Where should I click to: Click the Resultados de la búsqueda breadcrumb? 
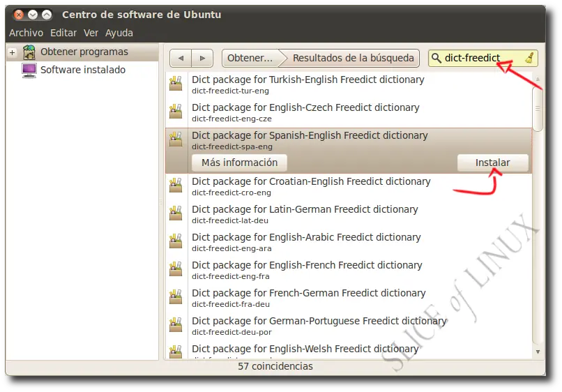coord(353,58)
